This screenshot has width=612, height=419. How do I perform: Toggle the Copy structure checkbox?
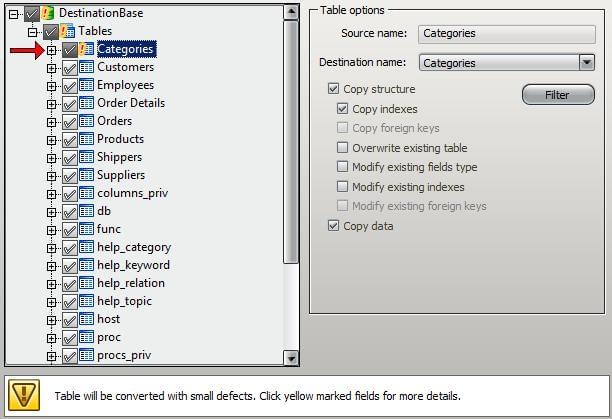pyautogui.click(x=333, y=89)
